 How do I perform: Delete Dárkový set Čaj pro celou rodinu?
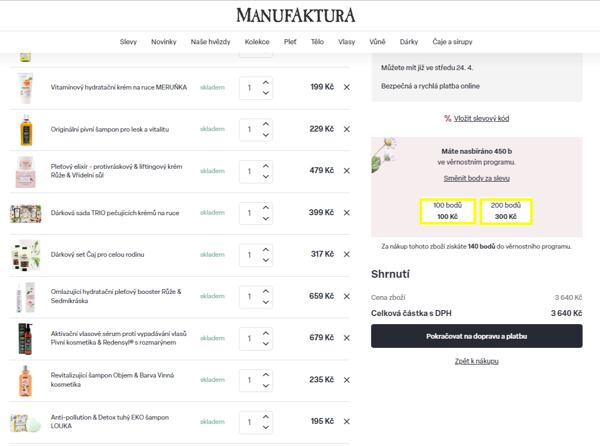(x=347, y=254)
